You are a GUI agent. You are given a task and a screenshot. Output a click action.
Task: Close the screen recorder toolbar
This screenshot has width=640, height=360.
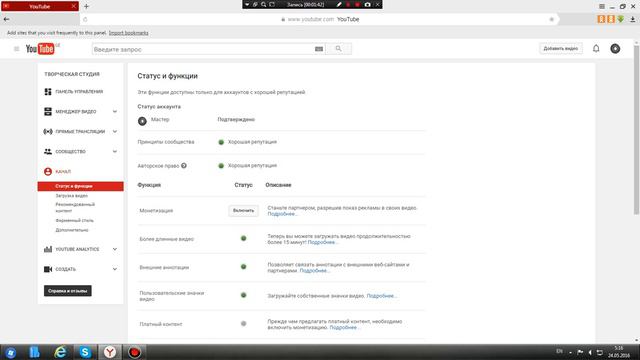click(378, 4)
